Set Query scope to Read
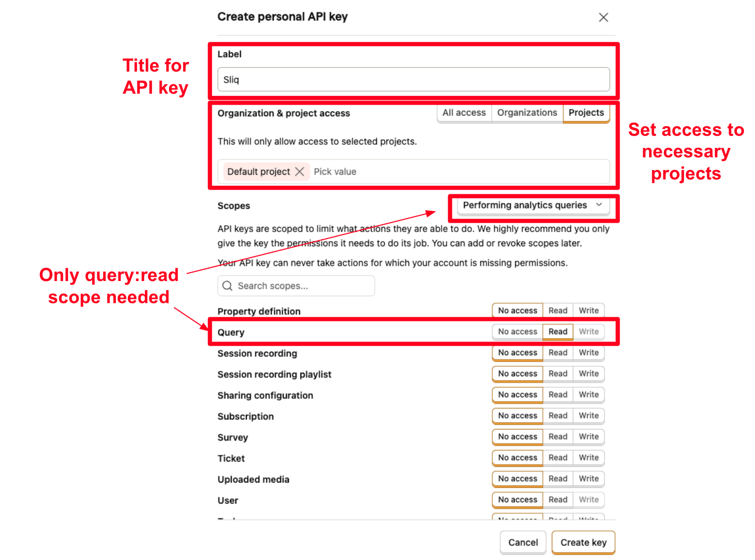The width and height of the screenshot is (755, 560). [x=558, y=332]
